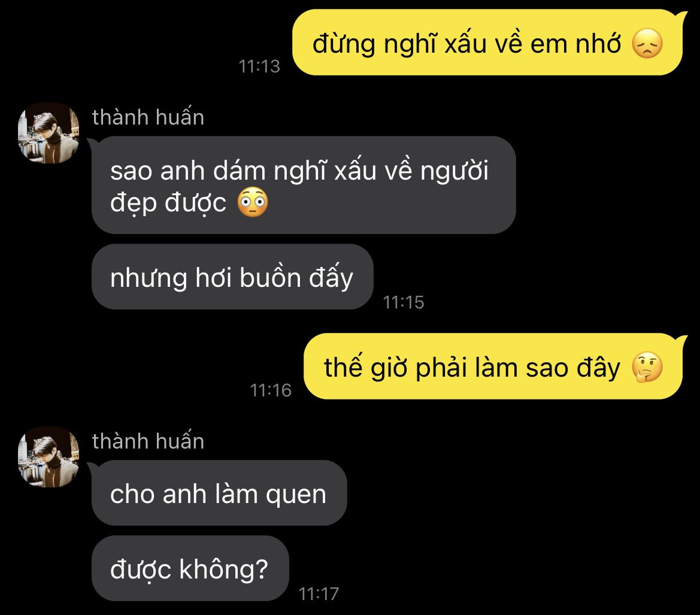The width and height of the screenshot is (700, 615).
Task: Tap the flushed face emoji in the grey bubble
Action: click(253, 202)
